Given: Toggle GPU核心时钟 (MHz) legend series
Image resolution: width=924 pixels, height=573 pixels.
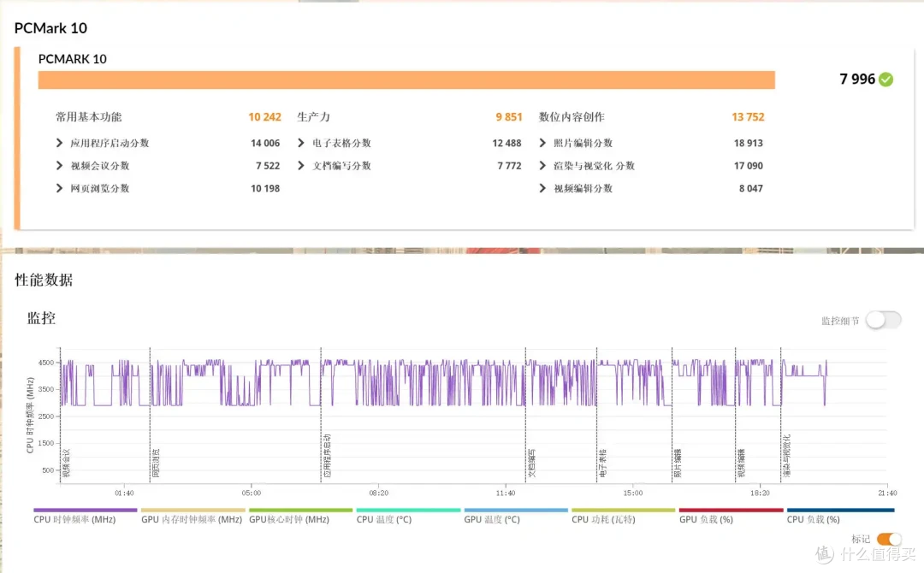Looking at the screenshot, I should (x=300, y=516).
